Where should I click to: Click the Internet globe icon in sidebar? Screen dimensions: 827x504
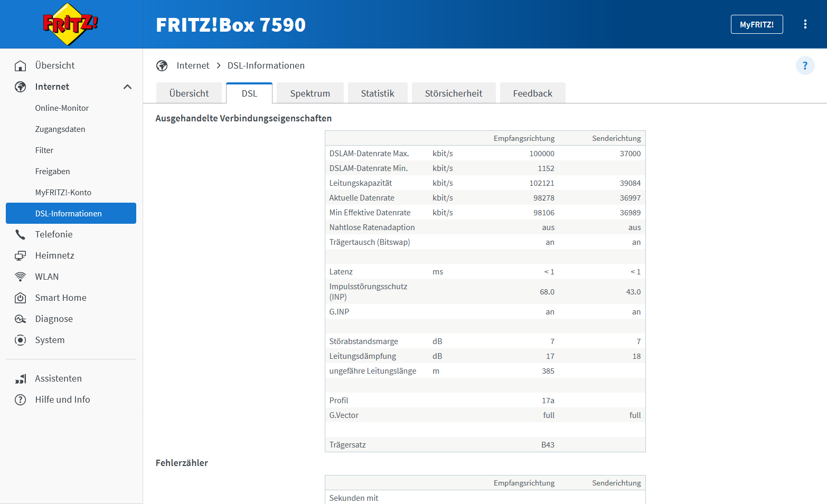coord(20,87)
